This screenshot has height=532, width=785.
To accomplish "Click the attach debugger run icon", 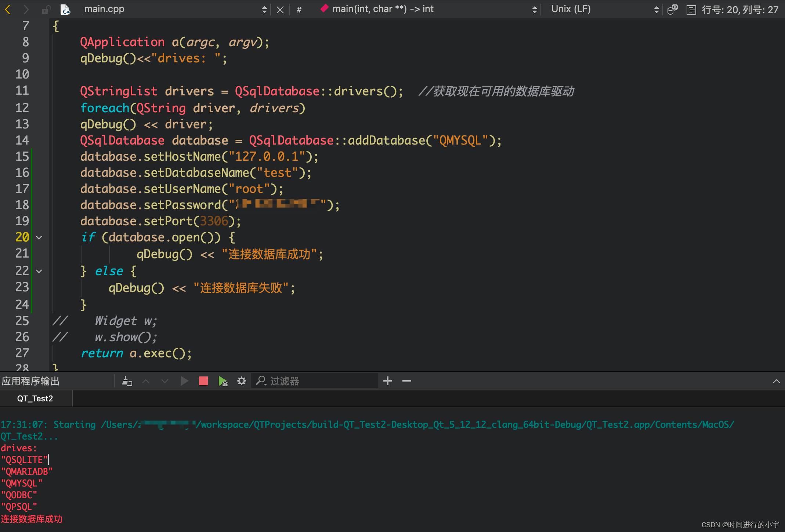I will point(223,381).
